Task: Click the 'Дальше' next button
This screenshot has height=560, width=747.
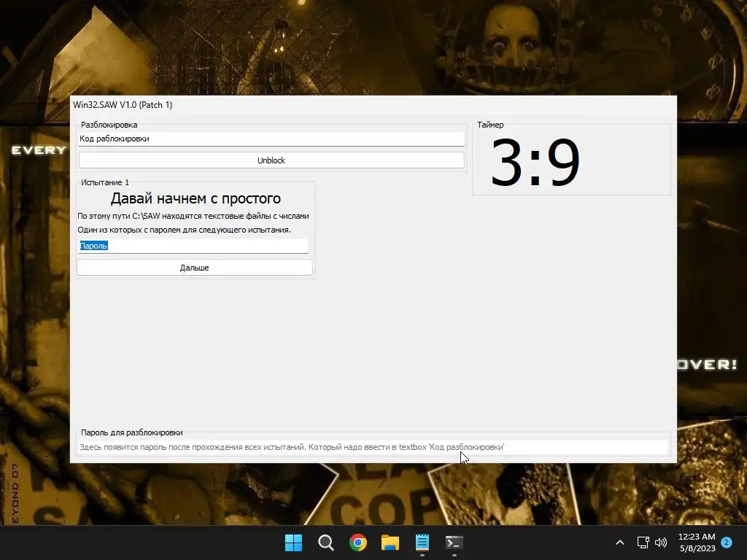Action: [x=194, y=268]
